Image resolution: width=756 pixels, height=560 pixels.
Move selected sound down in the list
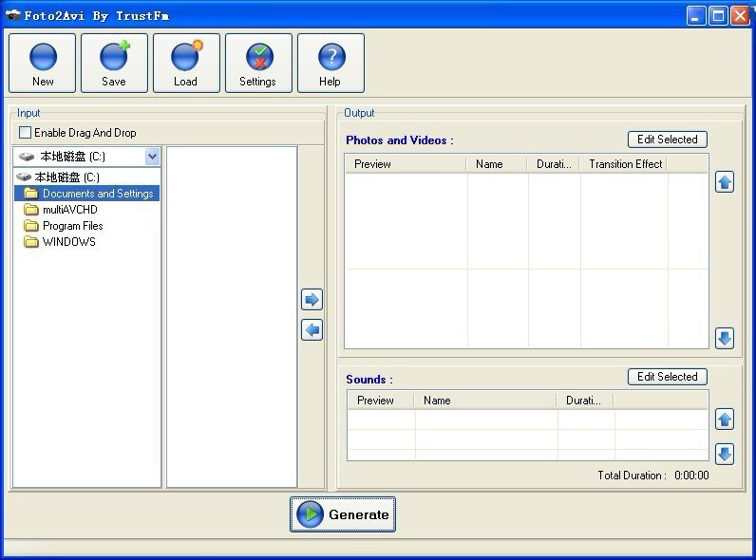(x=725, y=454)
